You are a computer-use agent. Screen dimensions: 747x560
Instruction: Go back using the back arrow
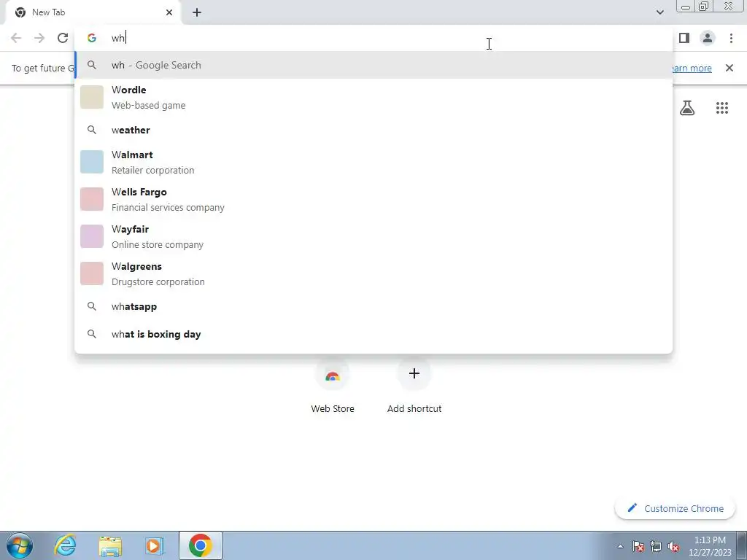(16, 38)
